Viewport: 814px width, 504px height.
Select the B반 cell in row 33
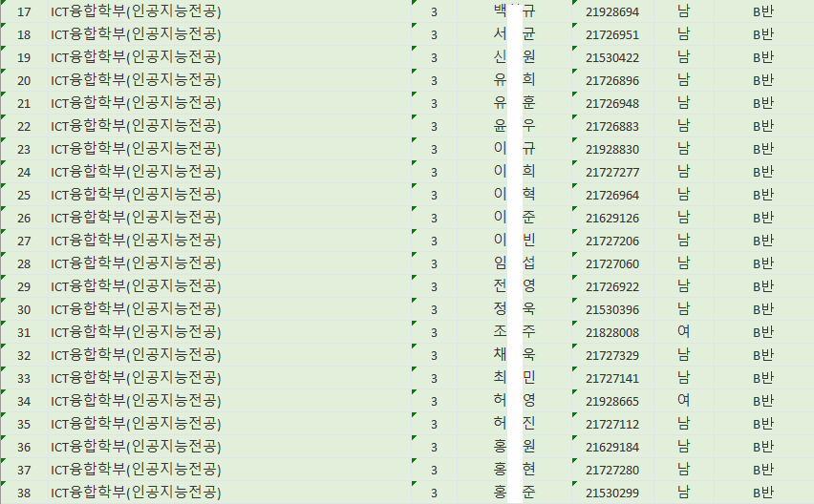coord(763,378)
